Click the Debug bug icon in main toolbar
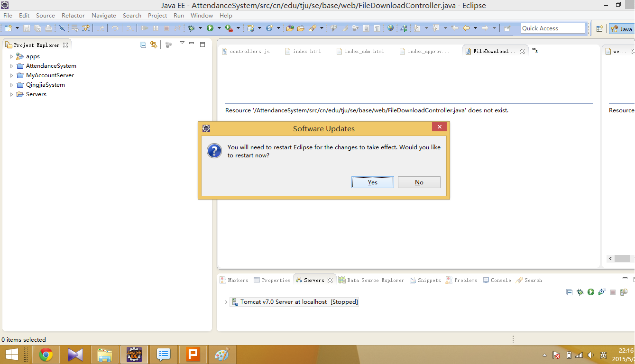Viewport: 635px width, 364px height. (x=192, y=28)
